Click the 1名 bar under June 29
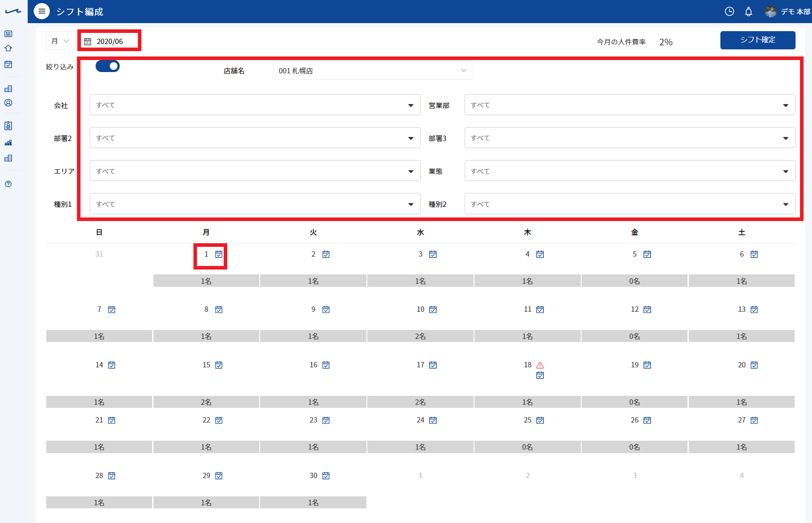This screenshot has width=812, height=523. (206, 503)
